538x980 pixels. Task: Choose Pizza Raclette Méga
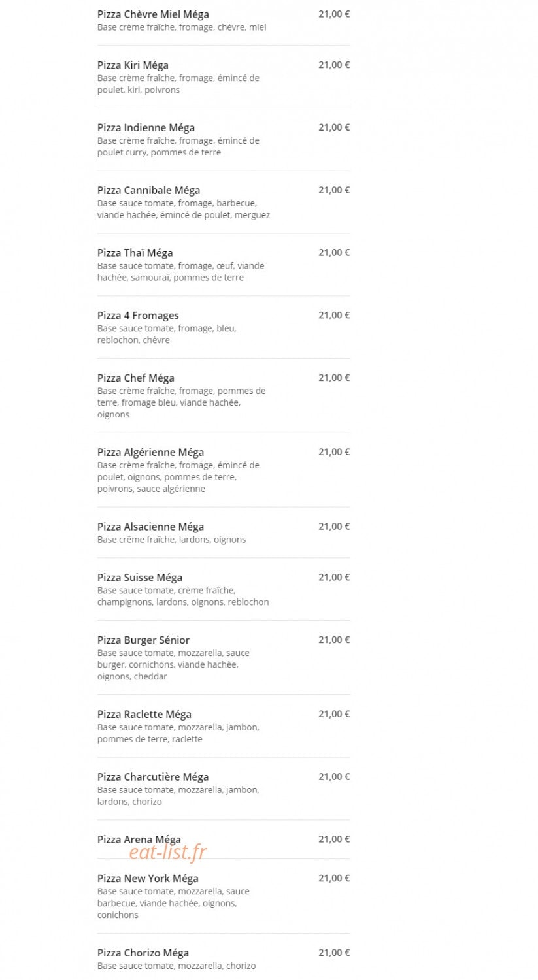pyautogui.click(x=144, y=715)
